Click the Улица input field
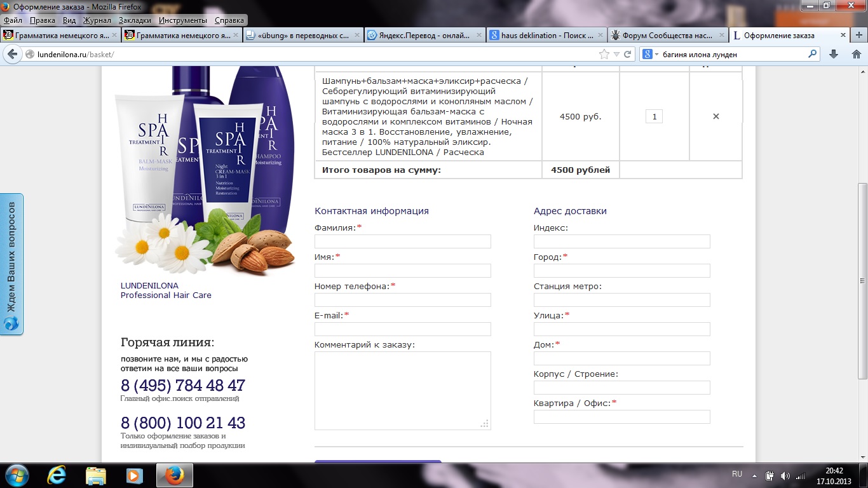 click(x=622, y=329)
